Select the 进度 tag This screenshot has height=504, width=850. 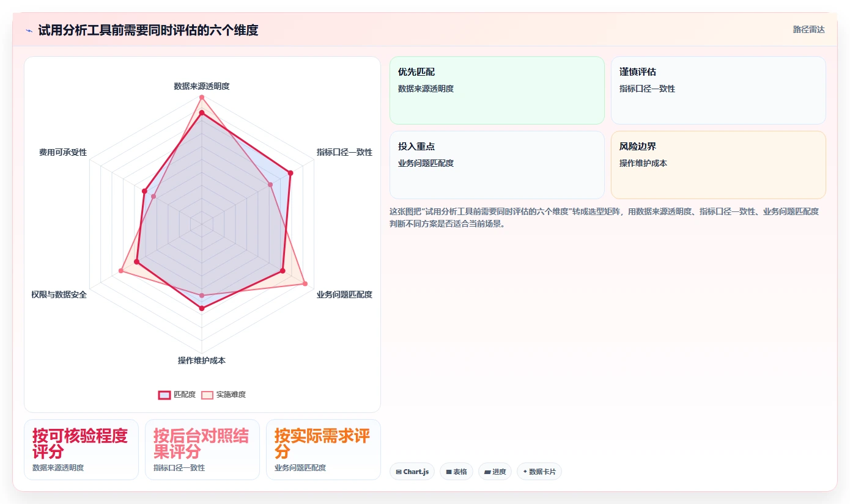(x=495, y=472)
